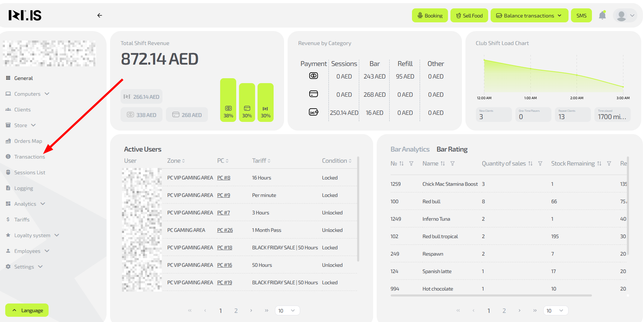Open Transactions in the sidebar
644x322 pixels.
click(29, 157)
